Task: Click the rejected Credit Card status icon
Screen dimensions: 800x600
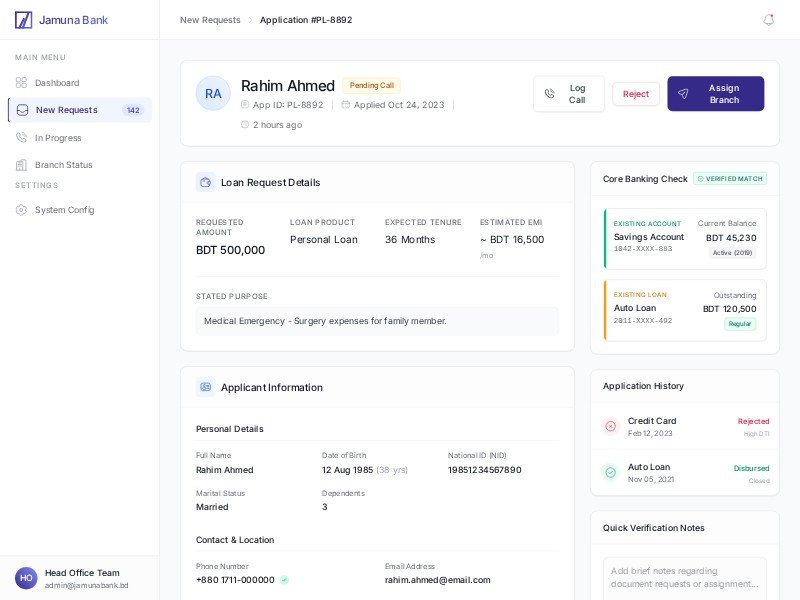Action: 610,426
